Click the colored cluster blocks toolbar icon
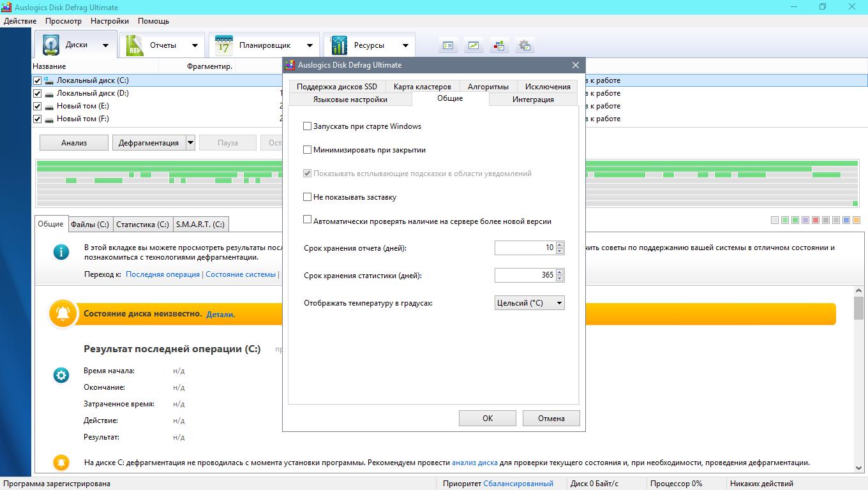Viewport: 868px width, 490px height. [499, 45]
